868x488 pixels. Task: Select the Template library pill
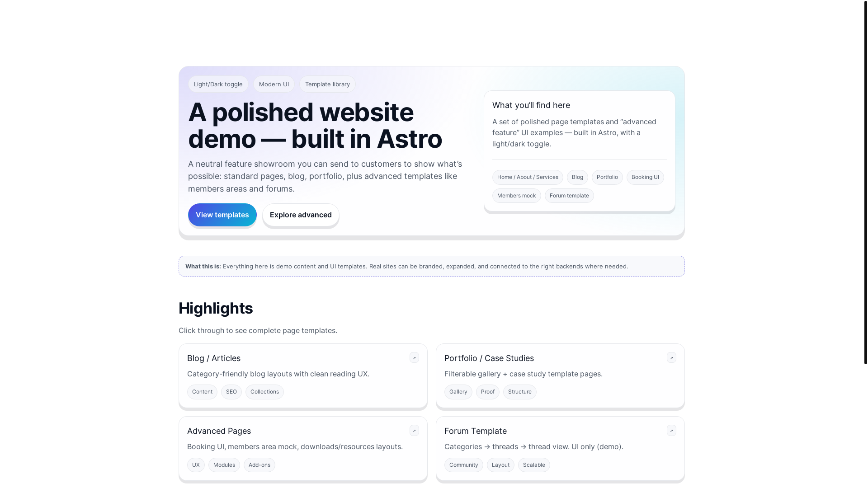(x=327, y=84)
